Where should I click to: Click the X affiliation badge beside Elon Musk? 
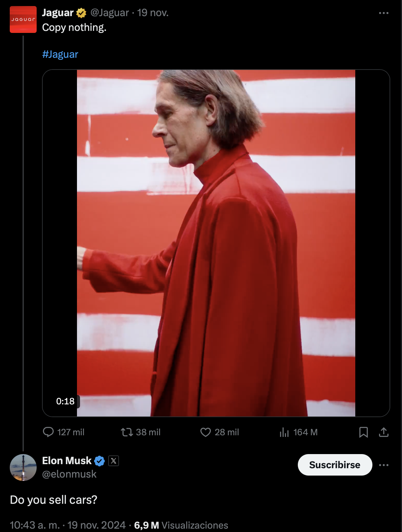point(114,461)
